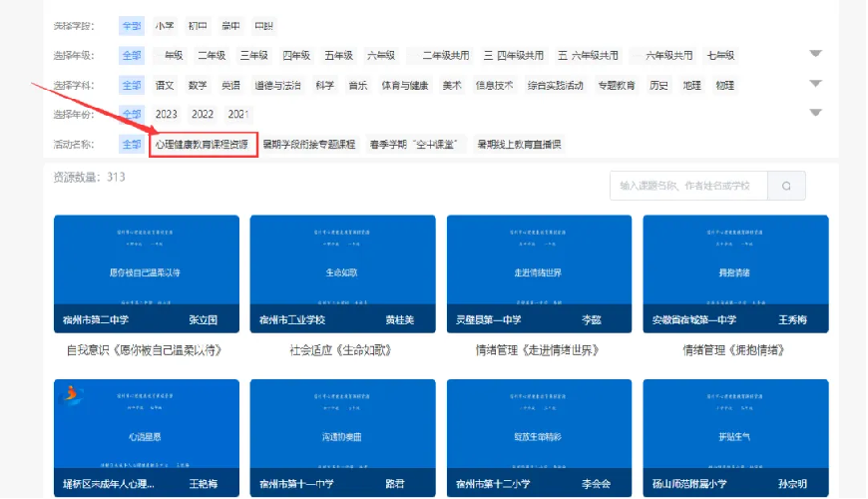Screen dimensions: 868x499
Task: Select 心理健康教育课程资源 activity filter
Action: [x=203, y=145]
